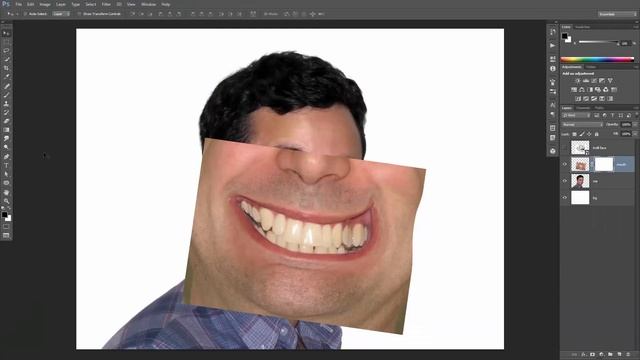
Task: Open the Fill slider dropdown arrow
Action: 635,134
